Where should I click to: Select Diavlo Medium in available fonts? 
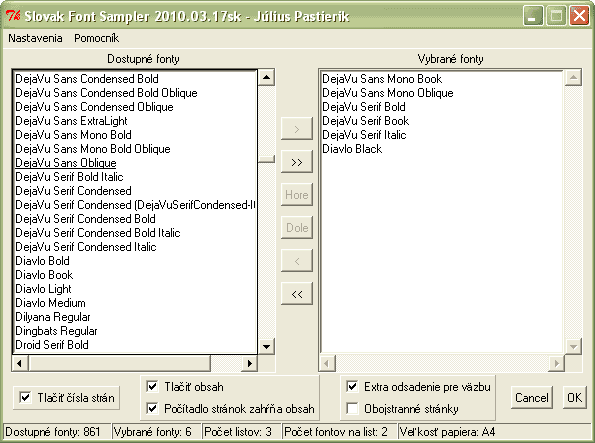[50, 303]
